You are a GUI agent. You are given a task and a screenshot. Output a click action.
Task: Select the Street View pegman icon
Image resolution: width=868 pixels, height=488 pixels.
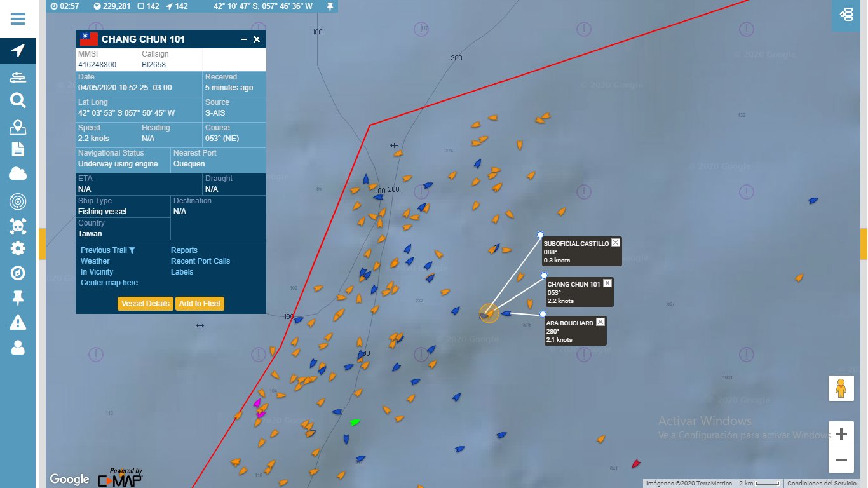(841, 388)
